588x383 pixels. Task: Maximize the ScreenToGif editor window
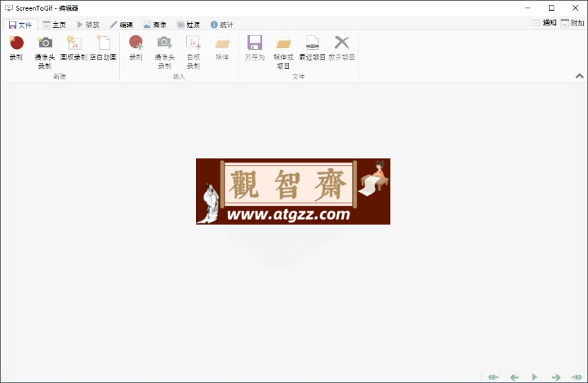(x=551, y=8)
